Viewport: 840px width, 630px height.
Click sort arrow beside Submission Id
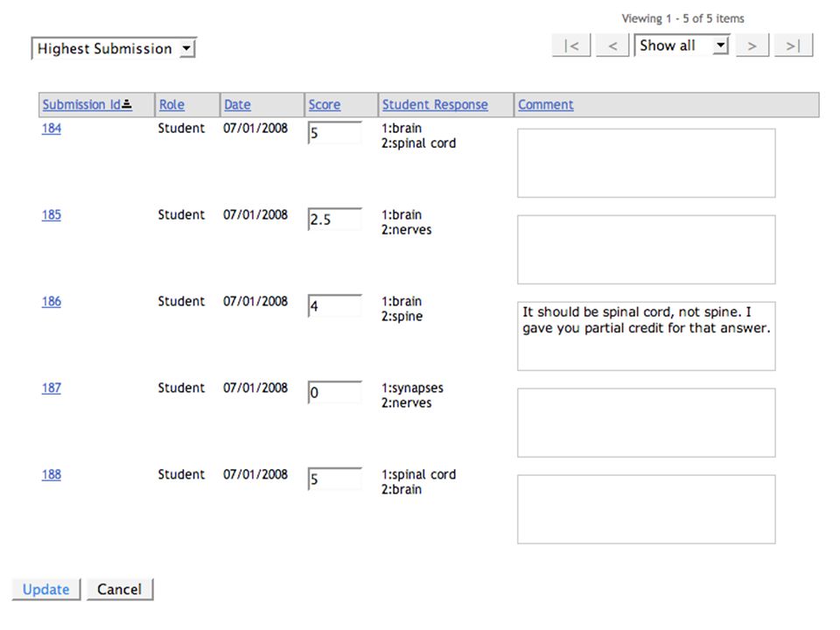[x=127, y=104]
